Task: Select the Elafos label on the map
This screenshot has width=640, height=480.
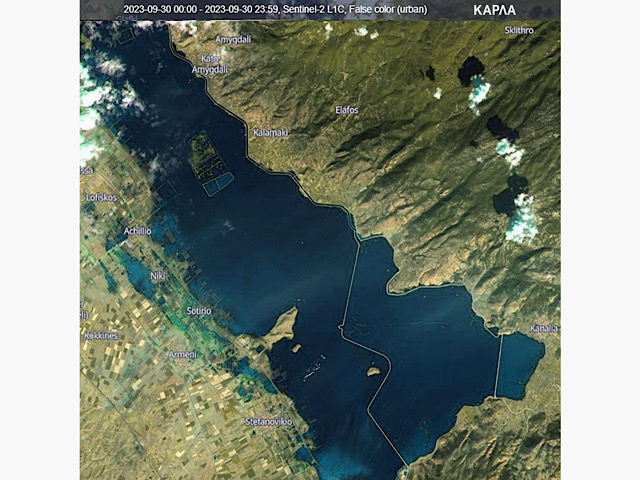Action: click(x=347, y=109)
